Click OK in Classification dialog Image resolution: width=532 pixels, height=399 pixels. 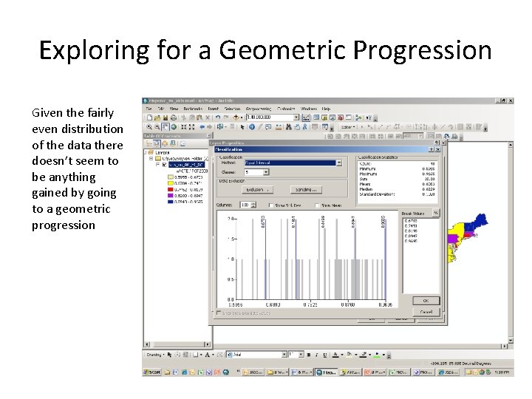point(426,301)
